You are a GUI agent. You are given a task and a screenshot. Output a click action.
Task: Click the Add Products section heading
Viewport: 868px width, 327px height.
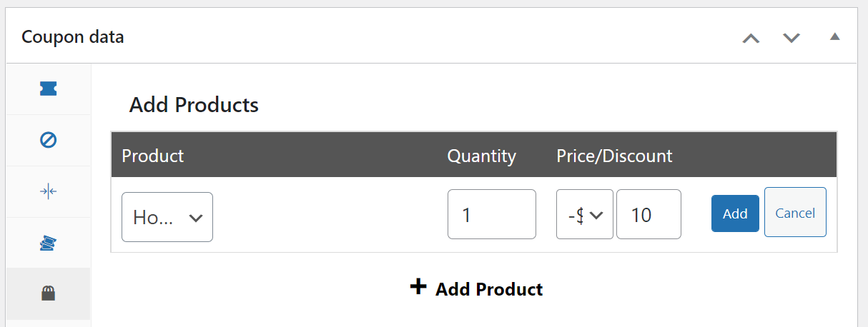[194, 106]
